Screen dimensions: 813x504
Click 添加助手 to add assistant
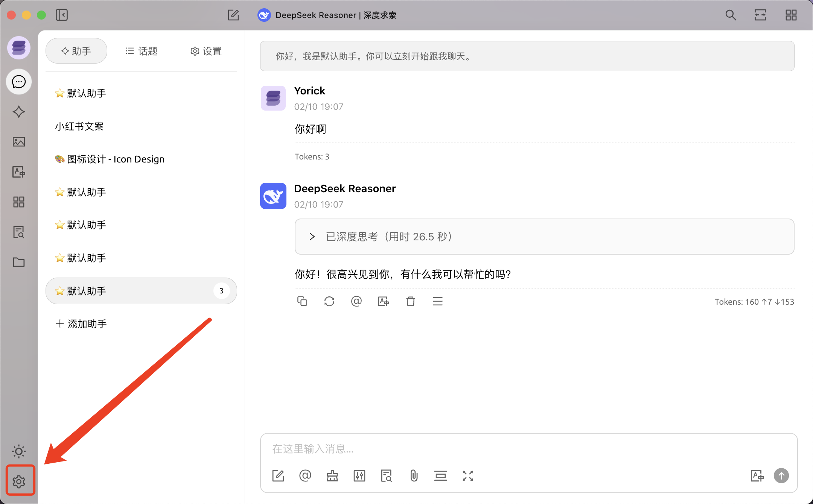81,323
